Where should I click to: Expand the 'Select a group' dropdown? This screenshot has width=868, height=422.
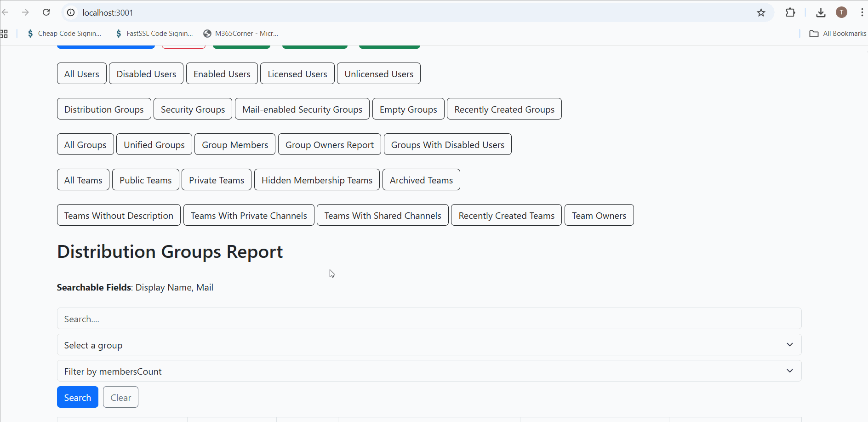pos(428,345)
